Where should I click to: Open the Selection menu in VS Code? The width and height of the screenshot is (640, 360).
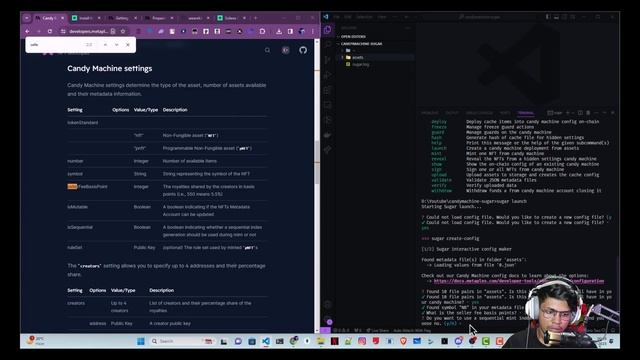click(364, 17)
